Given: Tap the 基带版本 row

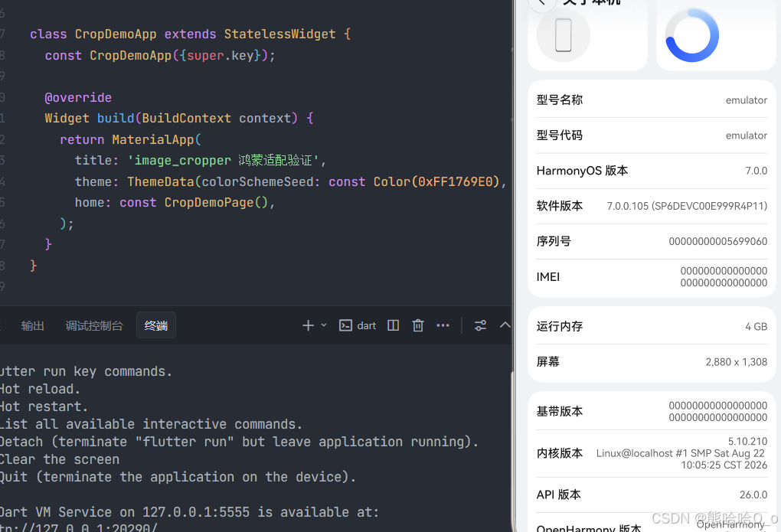Looking at the screenshot, I should (652, 412).
